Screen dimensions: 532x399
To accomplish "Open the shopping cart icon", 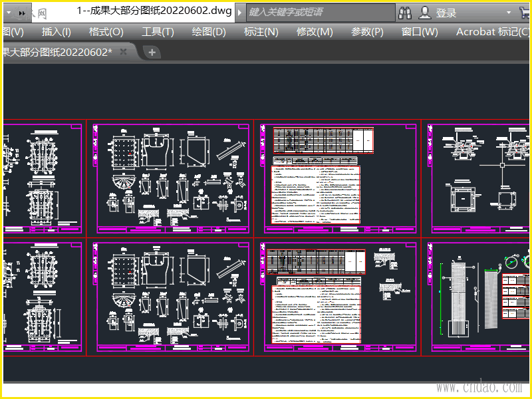I will click(525, 13).
